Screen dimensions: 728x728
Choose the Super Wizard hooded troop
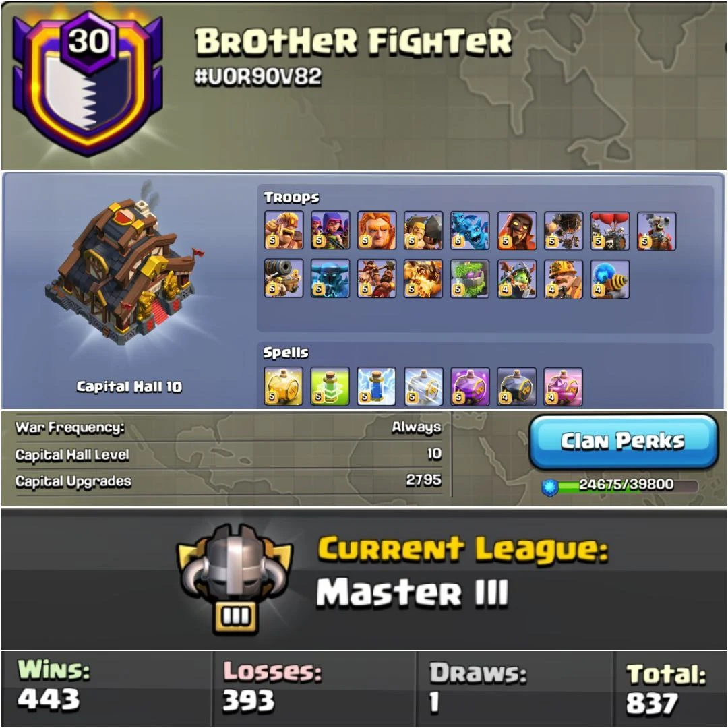click(517, 231)
